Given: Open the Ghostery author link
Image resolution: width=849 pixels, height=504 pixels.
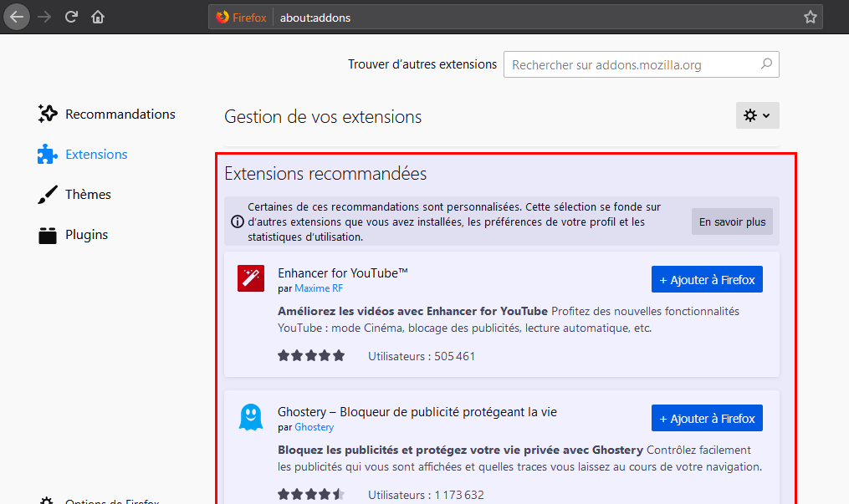Looking at the screenshot, I should 314,427.
